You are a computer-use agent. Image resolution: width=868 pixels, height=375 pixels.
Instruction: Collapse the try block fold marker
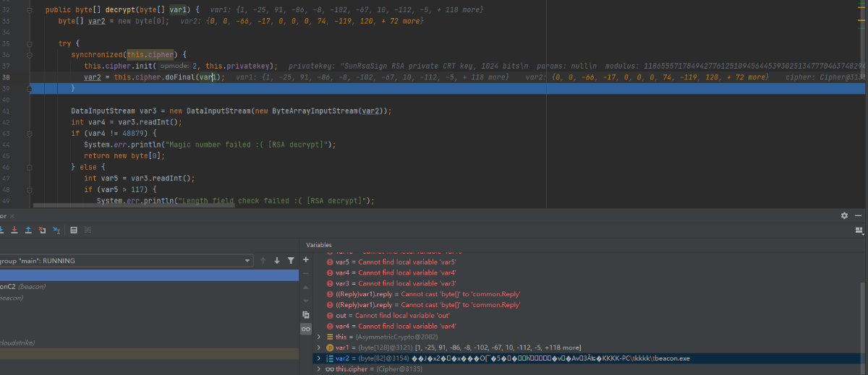click(30, 44)
